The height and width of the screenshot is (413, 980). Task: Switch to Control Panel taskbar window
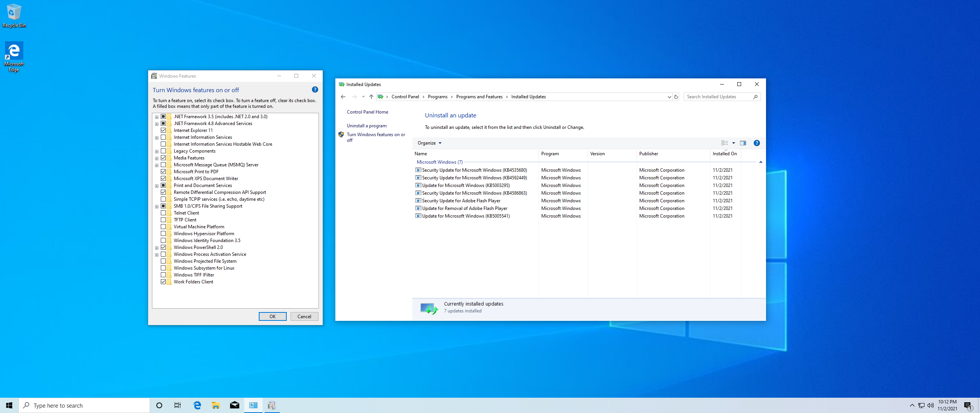click(x=253, y=405)
